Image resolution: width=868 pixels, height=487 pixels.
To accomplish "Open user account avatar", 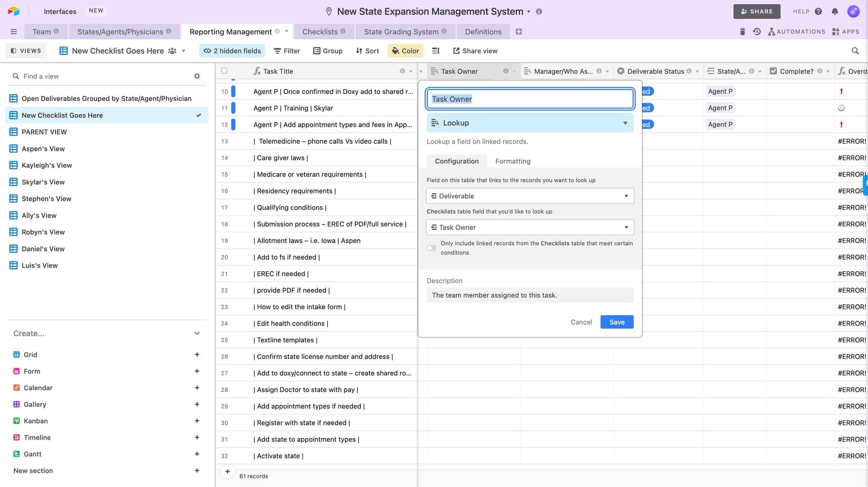I will click(853, 12).
